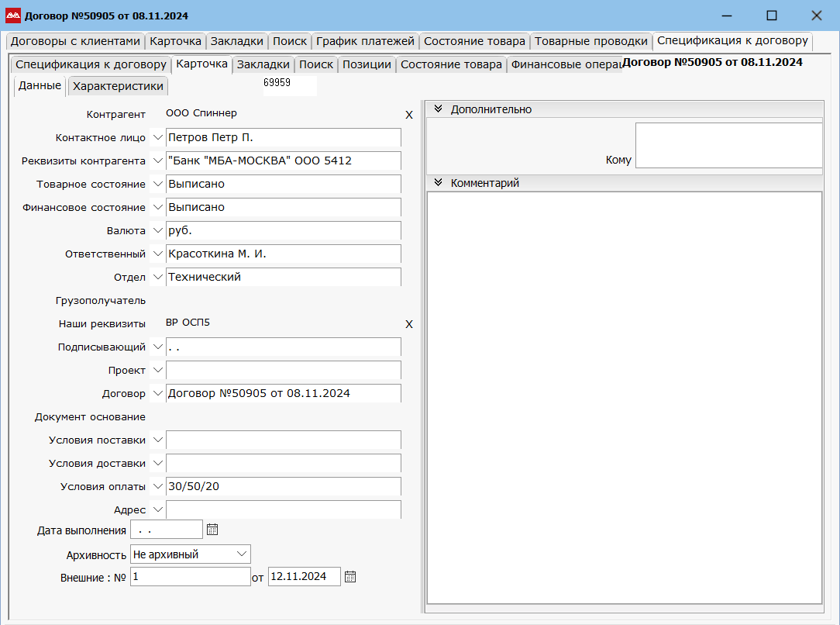Collapse the Комментарий section chevron
Image resolution: width=840 pixels, height=625 pixels.
439,182
